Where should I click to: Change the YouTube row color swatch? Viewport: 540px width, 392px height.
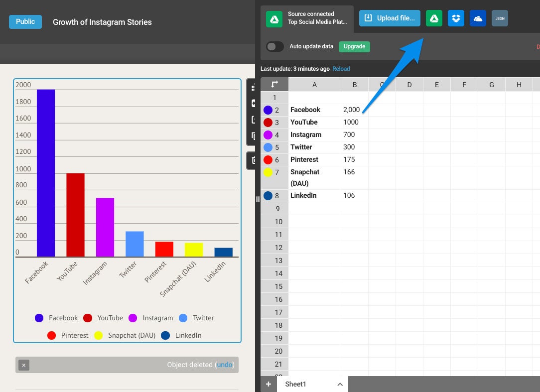pos(268,123)
